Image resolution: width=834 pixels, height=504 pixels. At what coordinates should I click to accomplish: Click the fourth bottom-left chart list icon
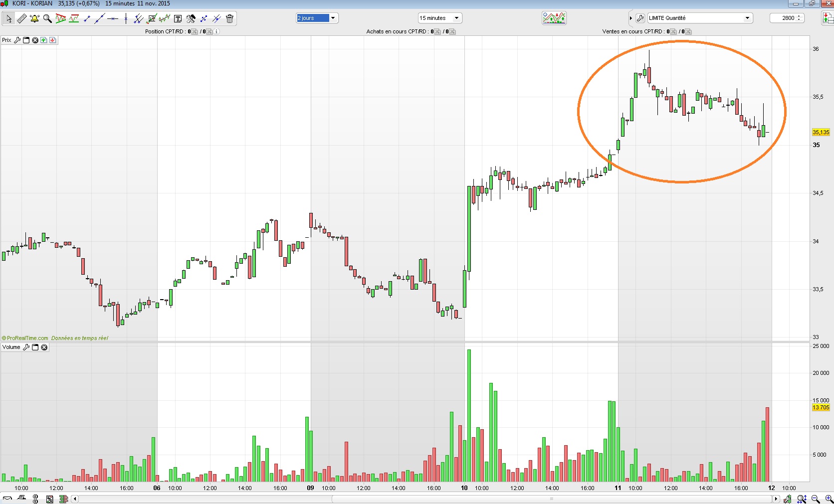click(49, 499)
